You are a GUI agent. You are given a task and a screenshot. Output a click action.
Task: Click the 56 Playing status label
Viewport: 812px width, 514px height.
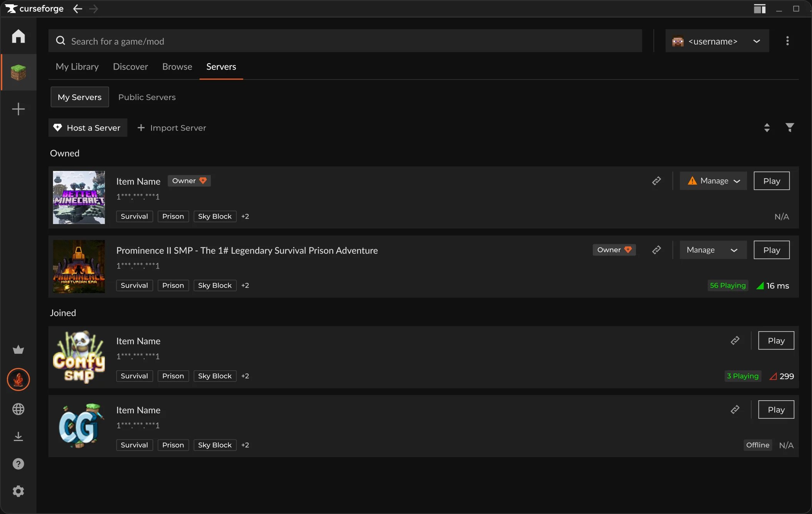[728, 286]
